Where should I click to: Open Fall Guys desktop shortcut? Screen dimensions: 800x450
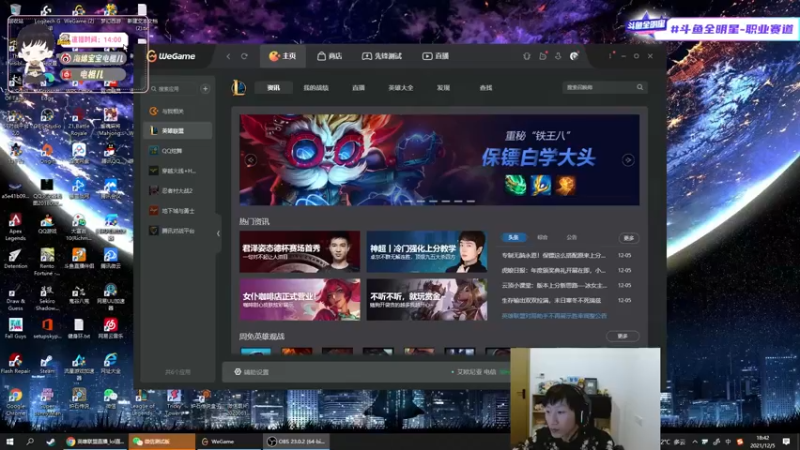coord(15,328)
